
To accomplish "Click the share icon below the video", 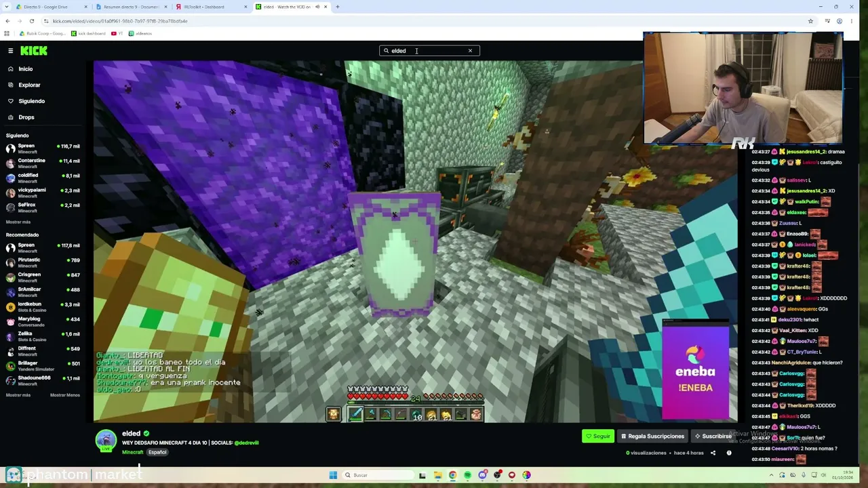I will pos(713,453).
